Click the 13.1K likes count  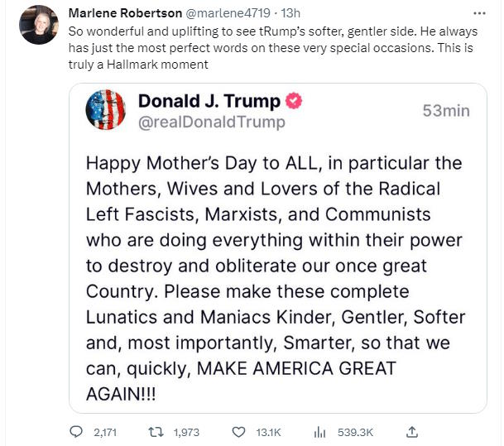point(268,432)
